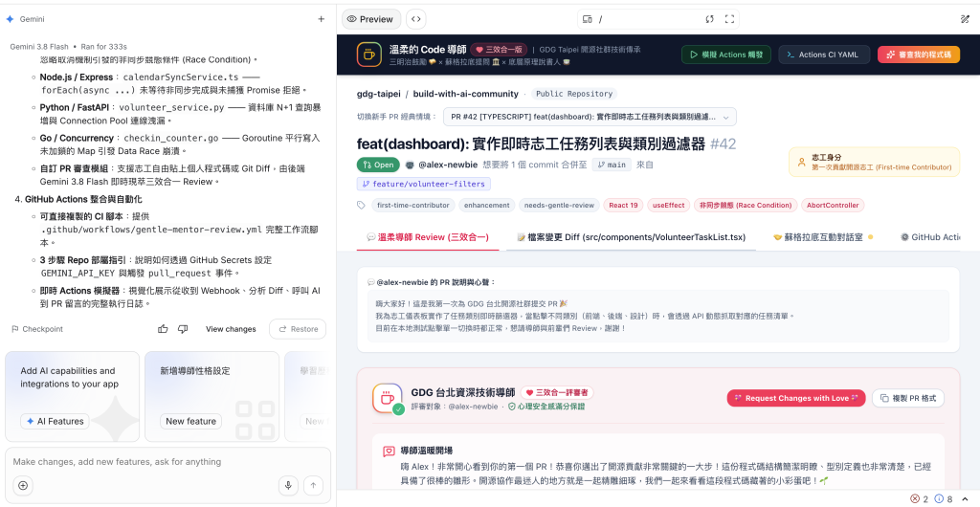Click the Gemini sparkle icon
Viewport: 980px width, 507px height.
click(10, 19)
